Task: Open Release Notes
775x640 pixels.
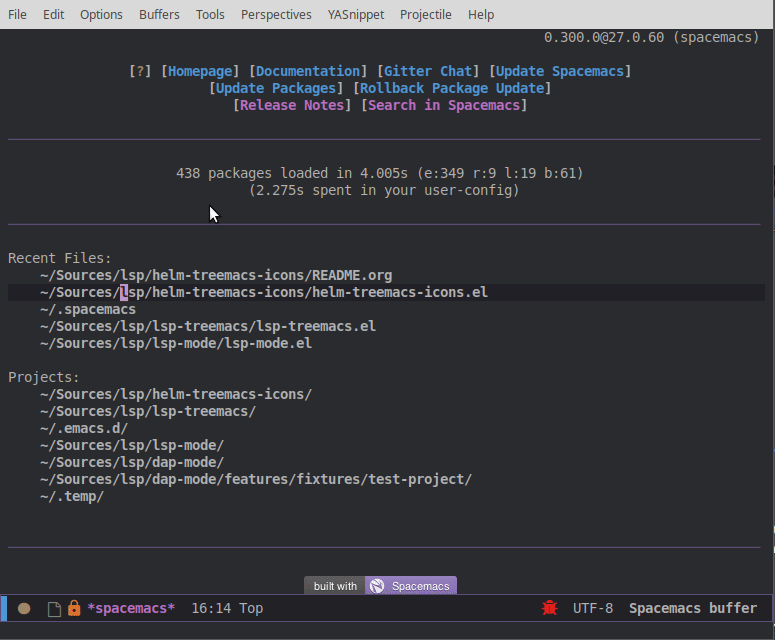Action: click(292, 105)
